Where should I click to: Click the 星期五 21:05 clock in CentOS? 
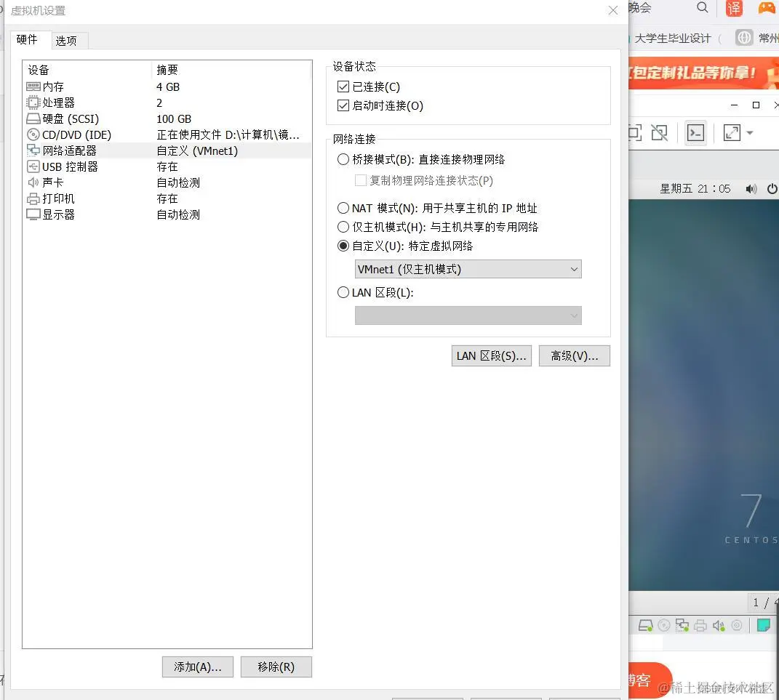point(695,189)
